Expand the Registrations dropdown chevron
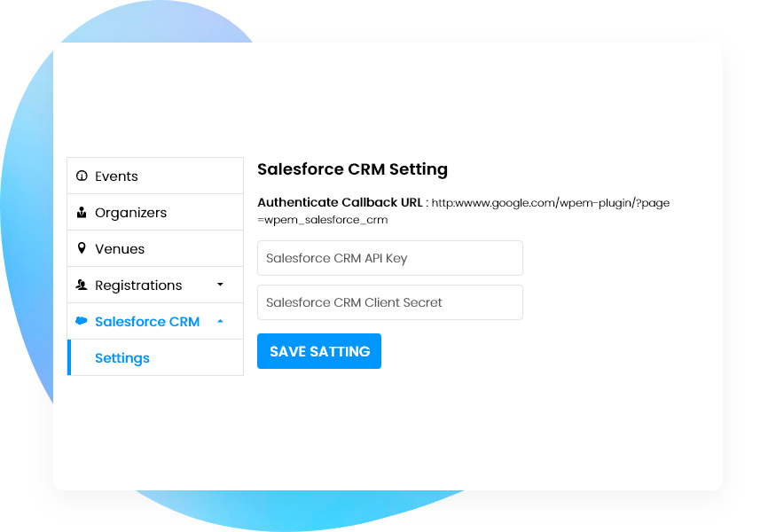This screenshot has height=532, width=776. (219, 285)
